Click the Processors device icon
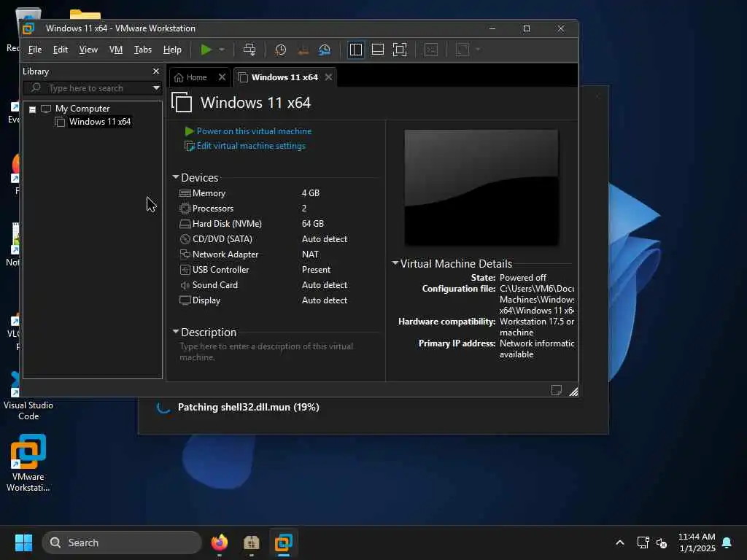Image resolution: width=747 pixels, height=560 pixels. point(185,208)
